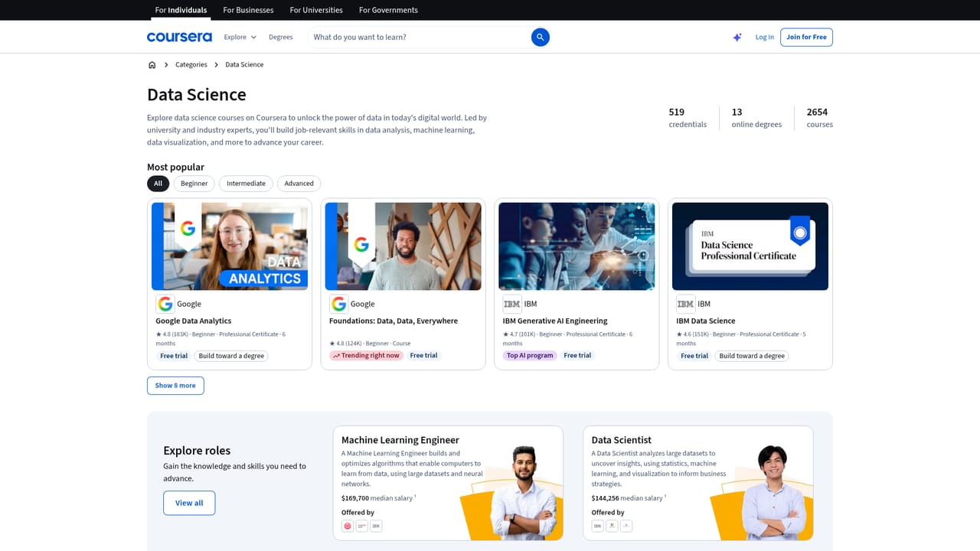Click the blue search magnifier button
This screenshot has height=551, width=980.
[541, 37]
